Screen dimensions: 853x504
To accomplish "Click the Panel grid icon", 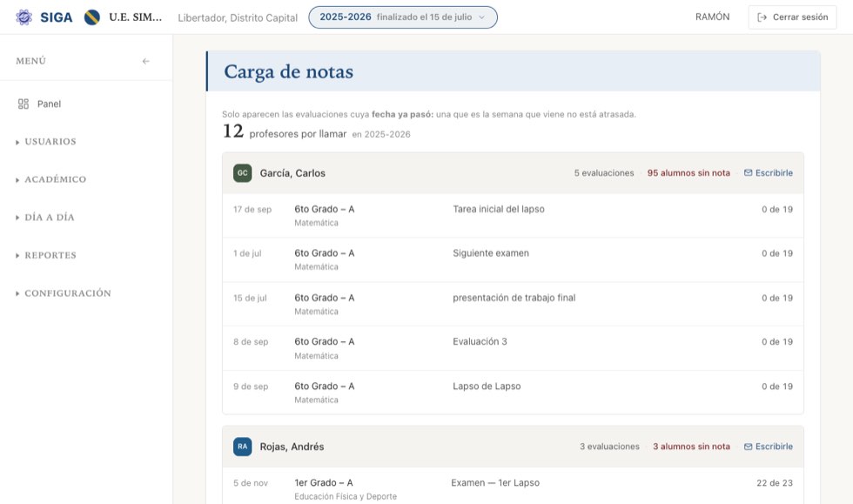I will pos(24,104).
